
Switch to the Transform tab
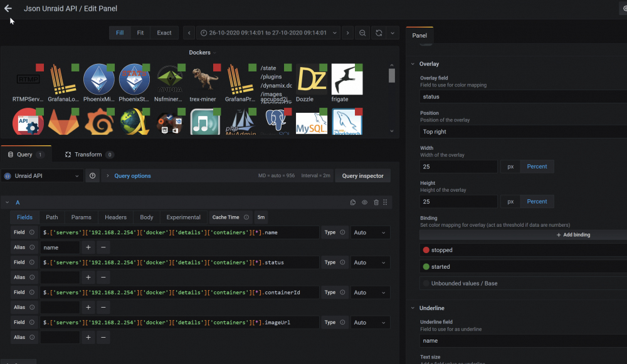pyautogui.click(x=89, y=155)
